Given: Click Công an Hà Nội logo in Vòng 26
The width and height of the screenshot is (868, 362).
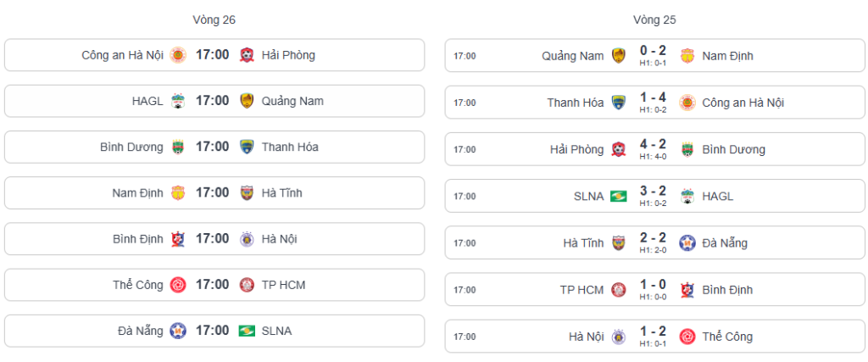Looking at the screenshot, I should [x=178, y=55].
